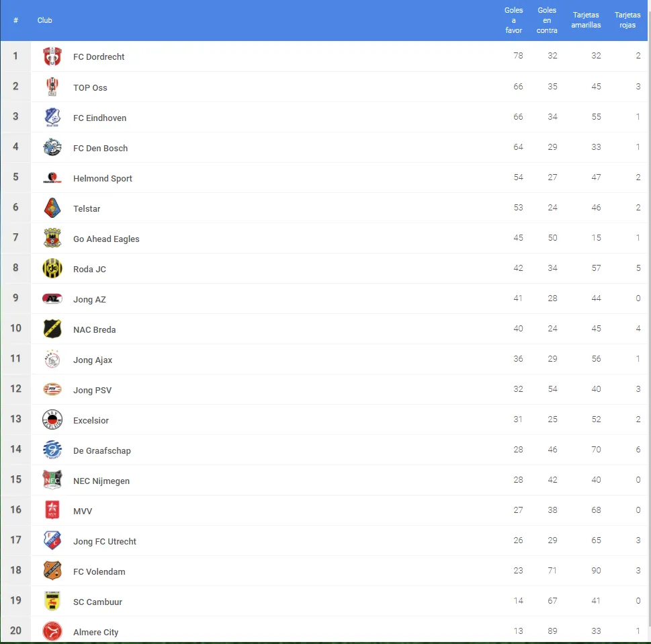The image size is (651, 644).
Task: Sort by Tarjetas rojas column header
Action: [x=627, y=20]
